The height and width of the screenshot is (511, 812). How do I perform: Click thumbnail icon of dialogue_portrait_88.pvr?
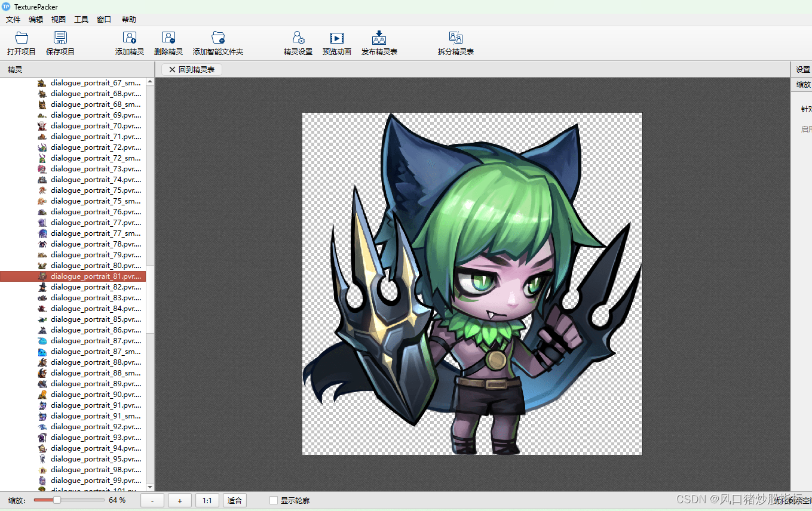tap(42, 362)
